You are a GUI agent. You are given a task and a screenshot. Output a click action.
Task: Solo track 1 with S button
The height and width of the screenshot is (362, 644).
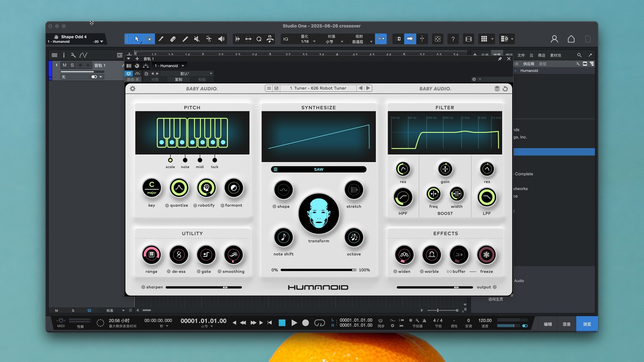pos(72,65)
